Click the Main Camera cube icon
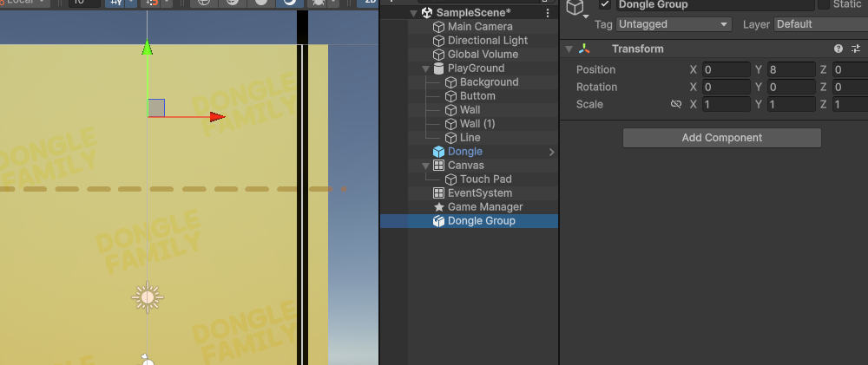Viewport: 868px width, 365px height. click(x=438, y=27)
